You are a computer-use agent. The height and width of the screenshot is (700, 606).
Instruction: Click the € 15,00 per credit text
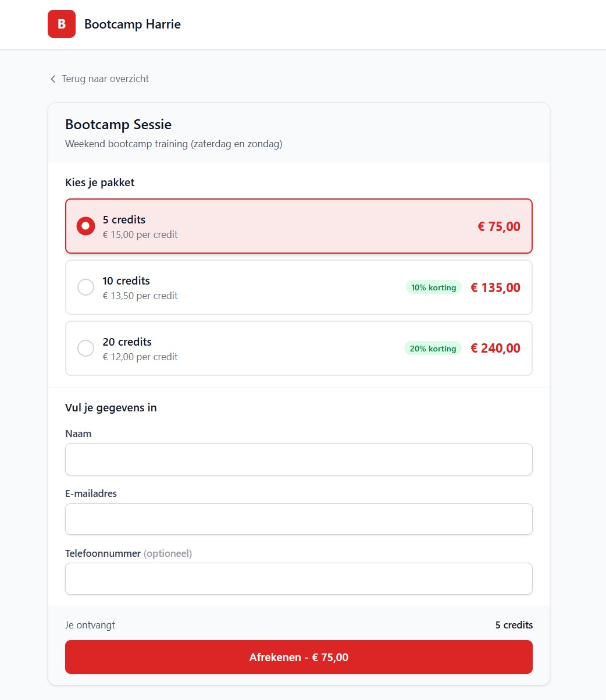click(x=140, y=234)
